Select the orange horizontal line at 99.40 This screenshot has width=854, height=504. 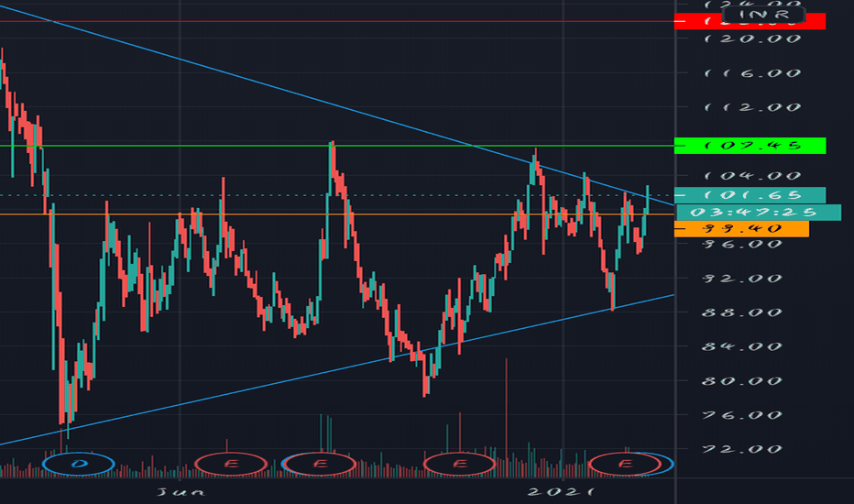tap(336, 214)
